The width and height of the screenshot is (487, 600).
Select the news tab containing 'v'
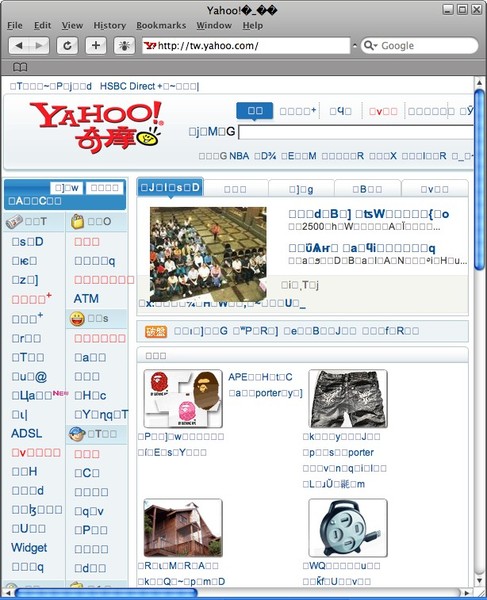point(435,189)
